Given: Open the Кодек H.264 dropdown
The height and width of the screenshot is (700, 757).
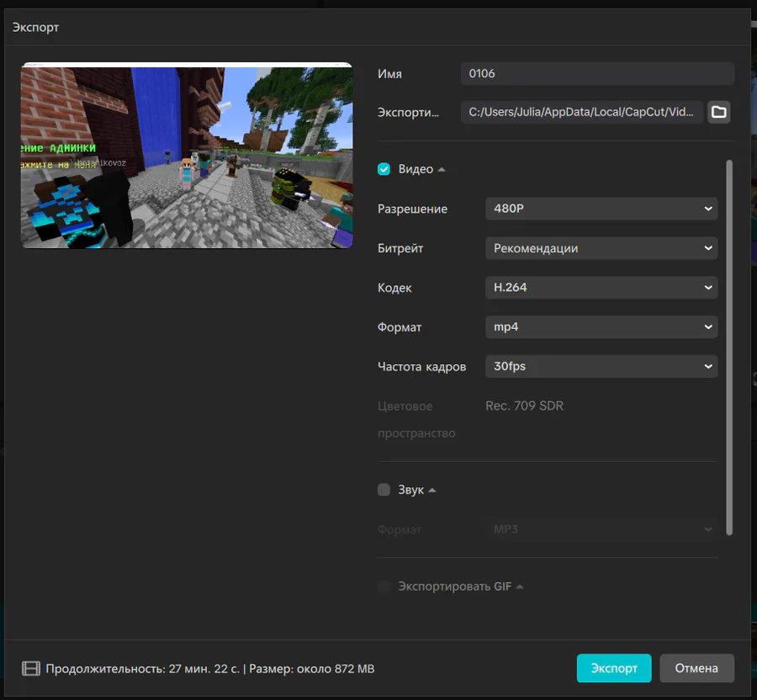Looking at the screenshot, I should pos(601,288).
